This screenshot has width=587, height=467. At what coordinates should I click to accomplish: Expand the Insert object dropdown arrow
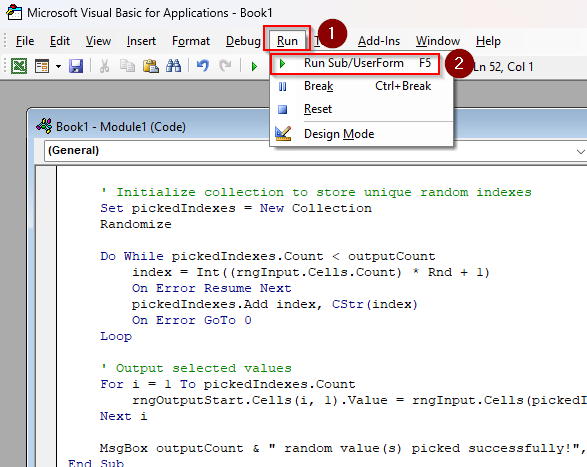click(58, 67)
